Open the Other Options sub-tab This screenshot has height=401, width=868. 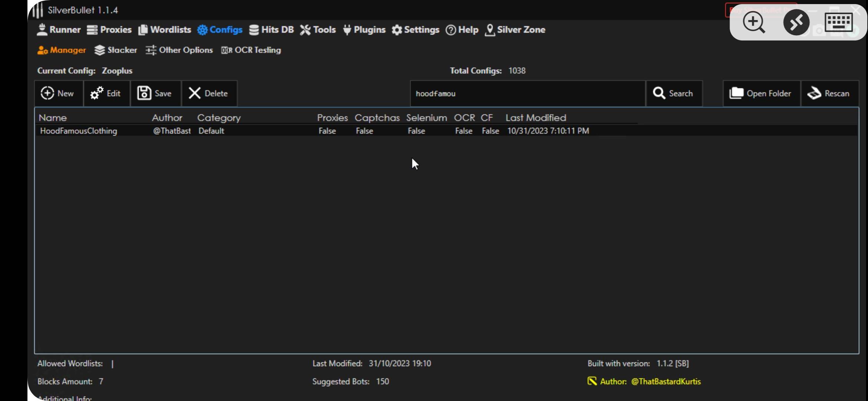coord(180,50)
